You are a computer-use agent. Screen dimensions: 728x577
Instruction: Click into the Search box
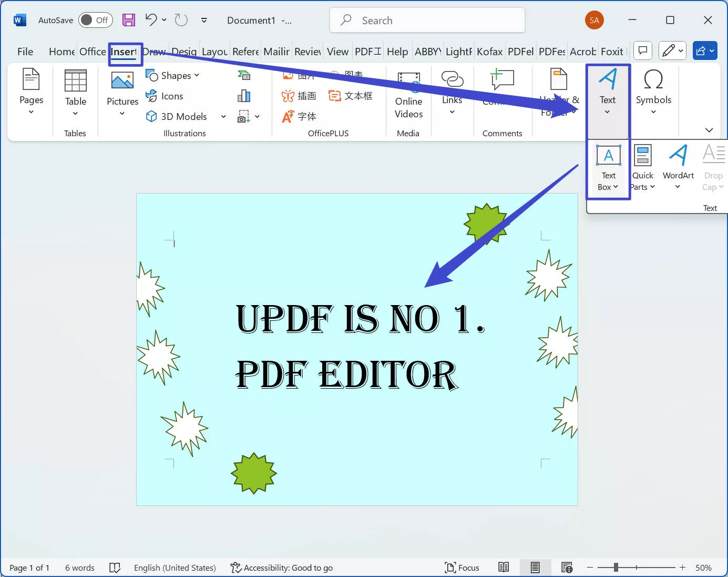(427, 20)
